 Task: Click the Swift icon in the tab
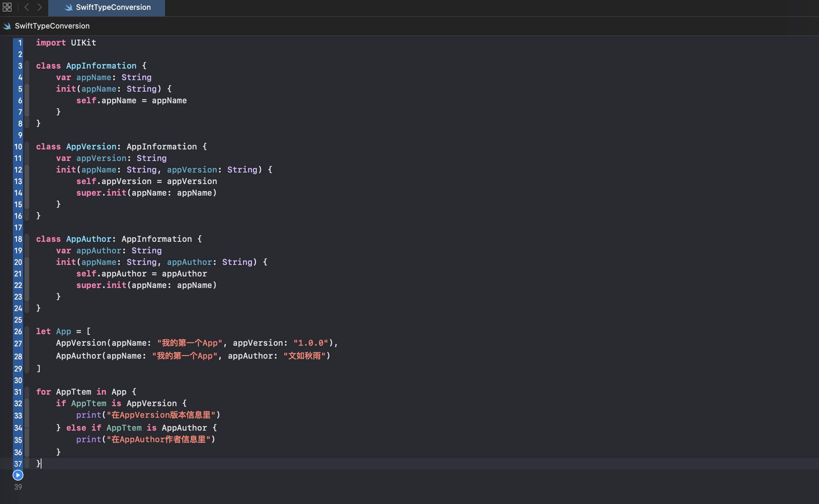69,7
